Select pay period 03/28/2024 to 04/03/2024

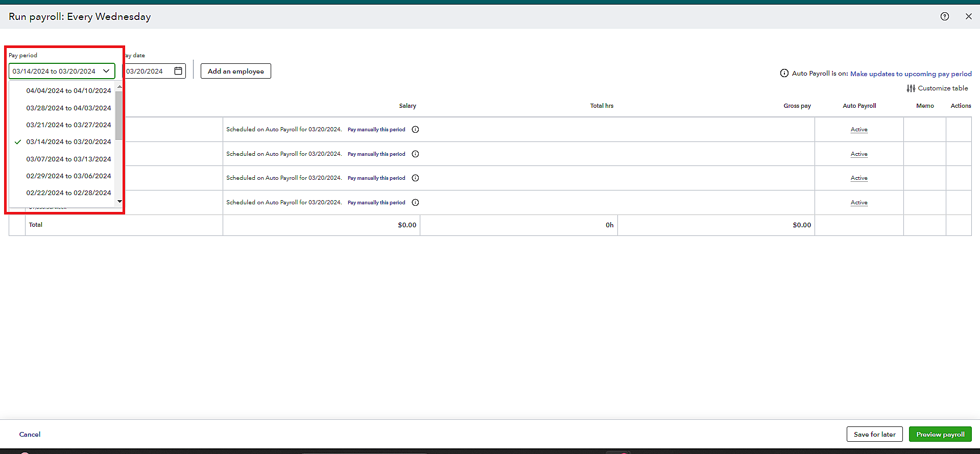(x=68, y=108)
